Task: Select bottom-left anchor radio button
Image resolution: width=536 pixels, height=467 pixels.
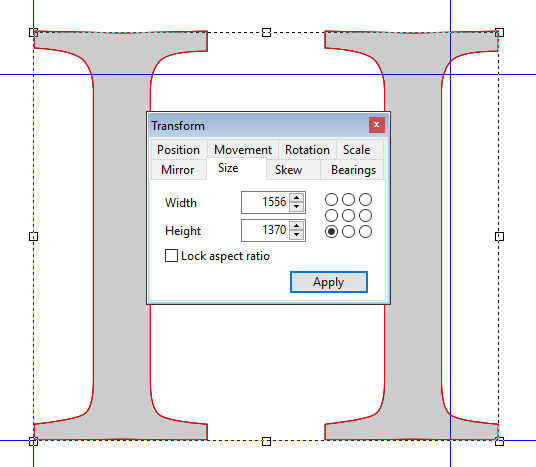Action: click(331, 231)
